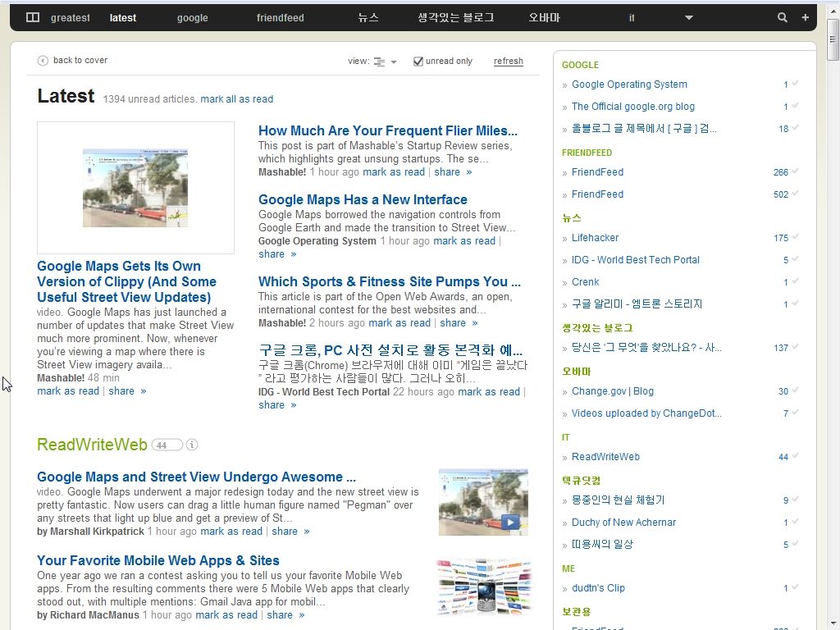Open Google Operating System feed in sidebar
Screen dimensions: 840x630
(x=629, y=84)
